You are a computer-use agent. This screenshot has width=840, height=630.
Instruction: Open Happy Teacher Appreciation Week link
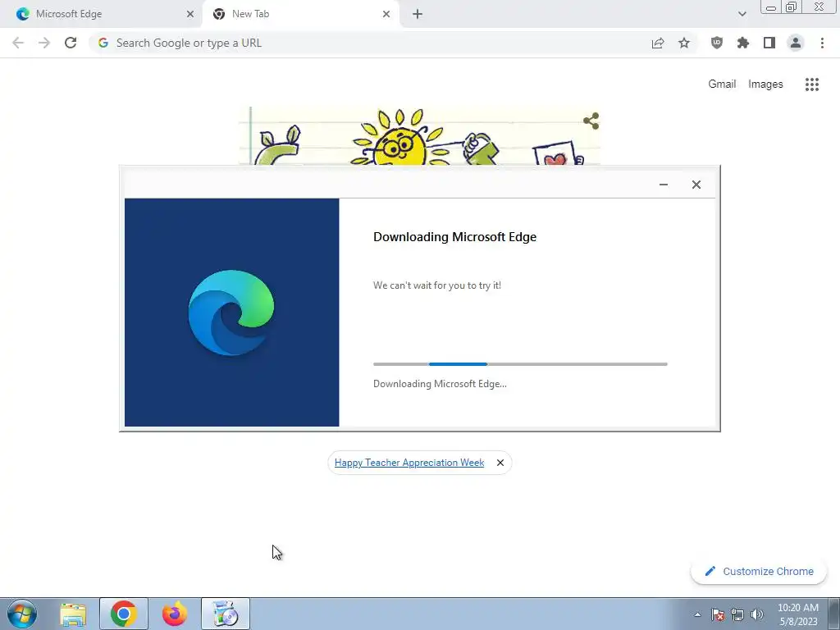point(409,463)
